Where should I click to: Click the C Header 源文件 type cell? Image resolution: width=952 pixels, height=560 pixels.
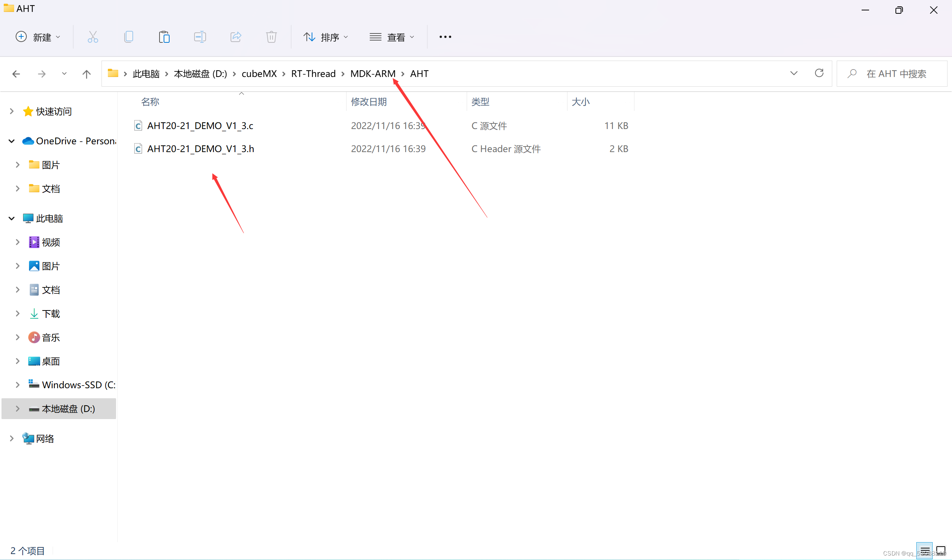pyautogui.click(x=506, y=149)
